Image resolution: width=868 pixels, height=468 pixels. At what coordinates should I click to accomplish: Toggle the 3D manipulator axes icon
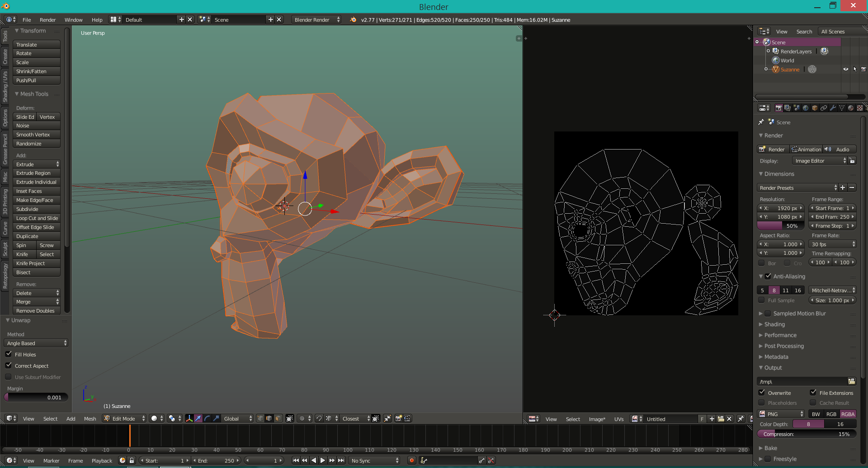click(189, 419)
